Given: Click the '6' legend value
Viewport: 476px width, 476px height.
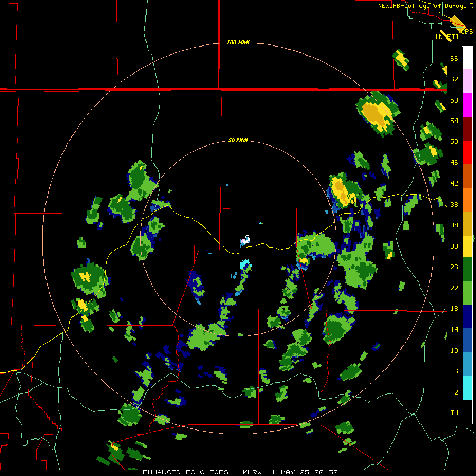Looking at the screenshot, I should coord(456,371).
